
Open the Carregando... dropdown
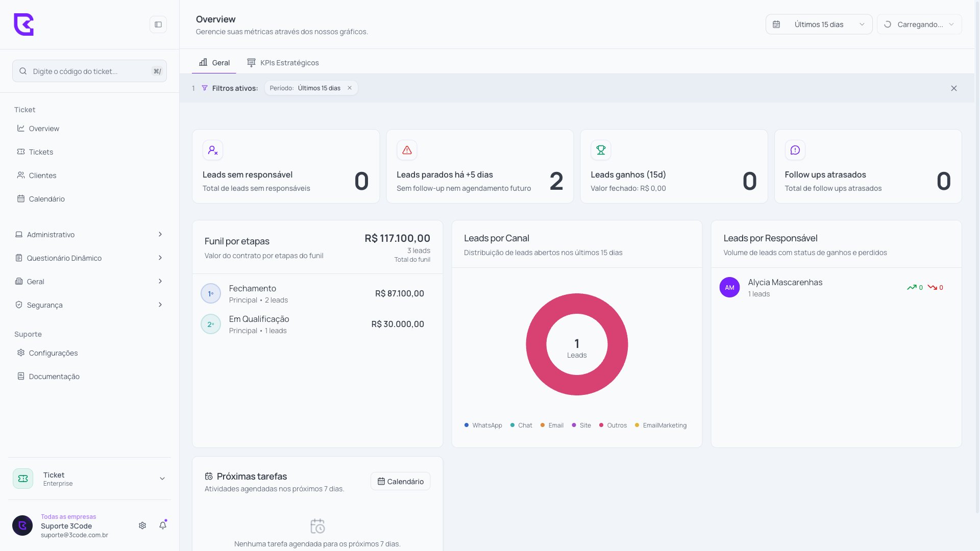tap(919, 24)
